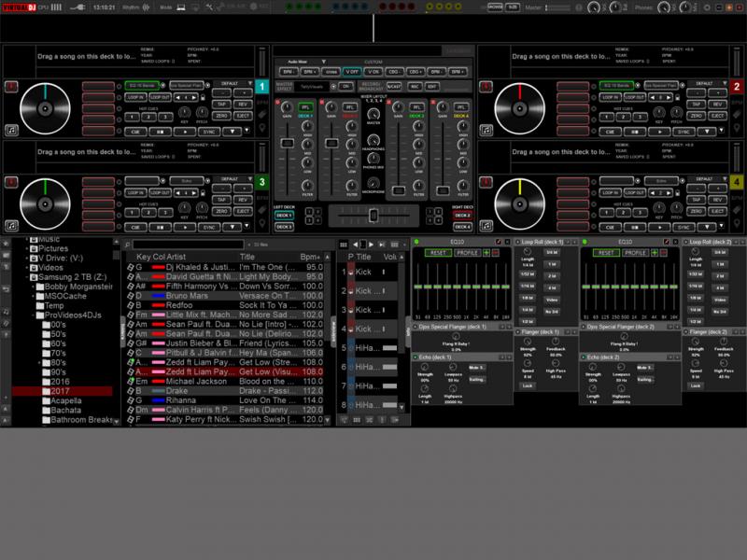Toggle EQ10 power light for deck 1
The height and width of the screenshot is (560, 747).
(416, 242)
